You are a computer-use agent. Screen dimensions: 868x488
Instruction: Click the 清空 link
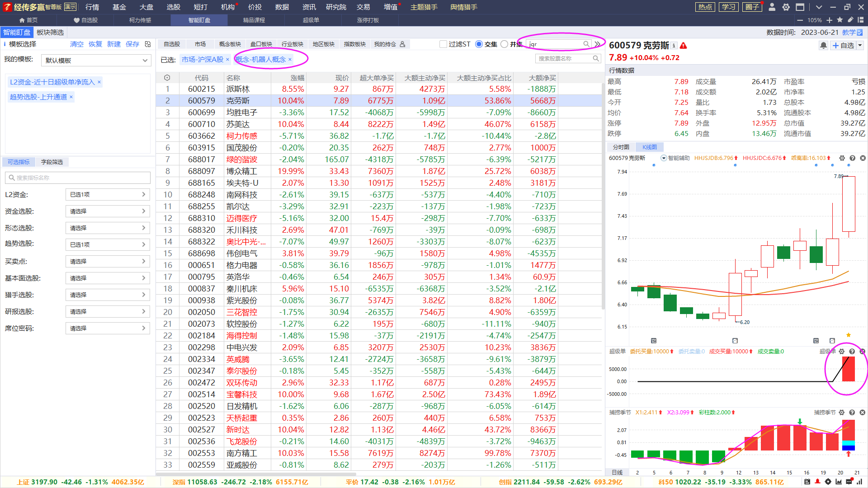pos(77,44)
